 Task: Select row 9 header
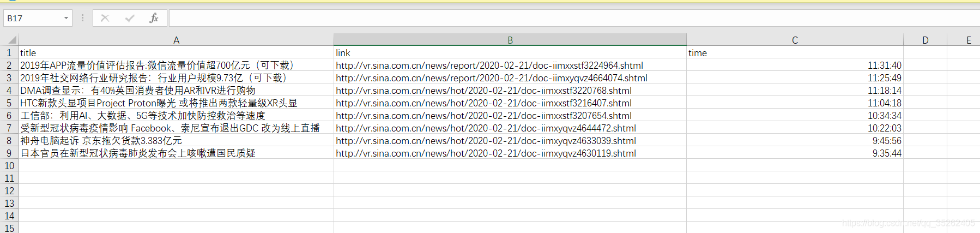(9, 153)
